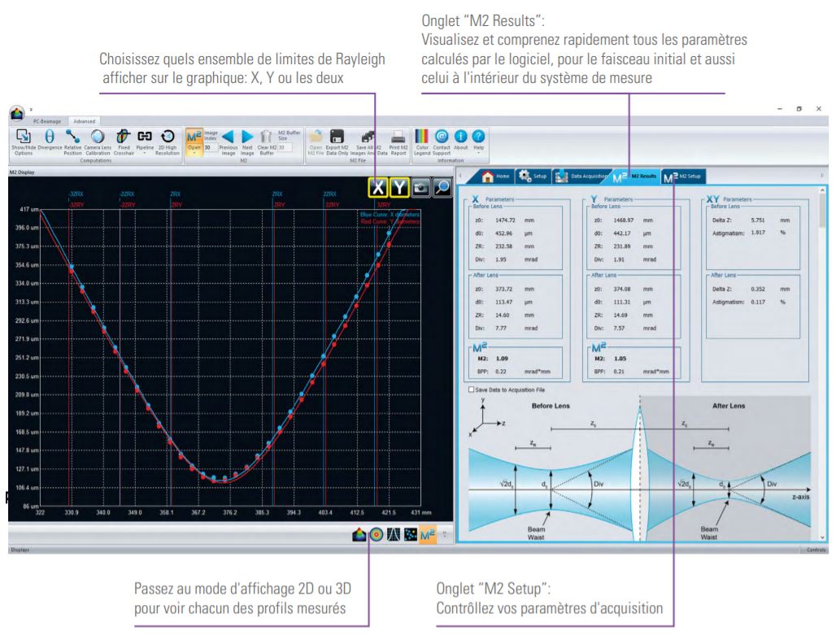This screenshot has width=840, height=635.
Task: Advance with the Next Image arrow
Action: click(248, 137)
